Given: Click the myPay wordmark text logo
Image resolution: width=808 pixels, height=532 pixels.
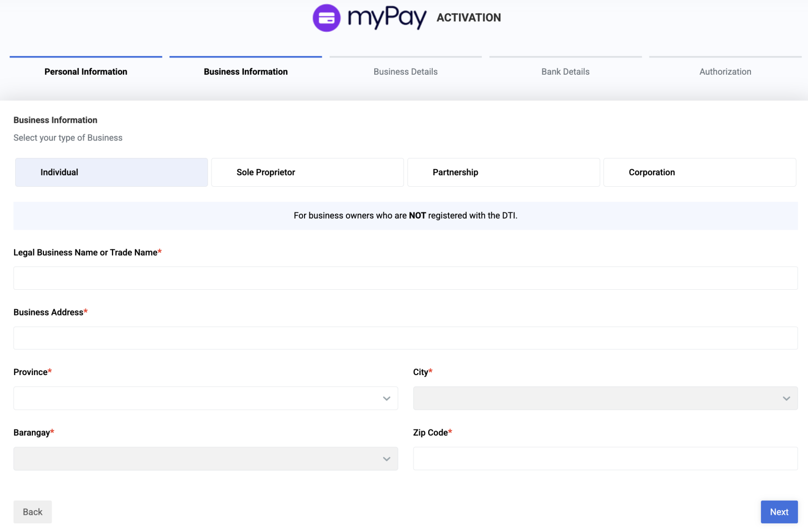Looking at the screenshot, I should [x=387, y=18].
